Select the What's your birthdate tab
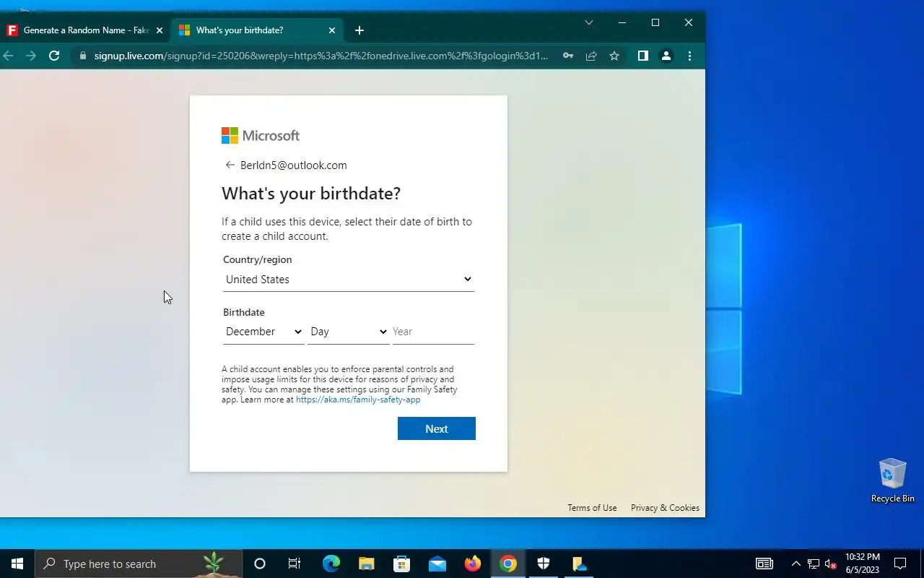The width and height of the screenshot is (924, 578). click(x=258, y=30)
